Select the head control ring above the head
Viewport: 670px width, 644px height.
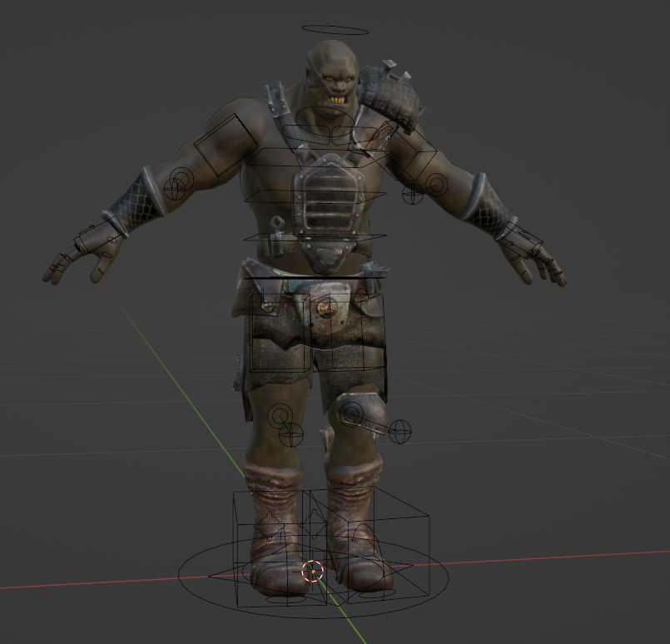point(335,30)
